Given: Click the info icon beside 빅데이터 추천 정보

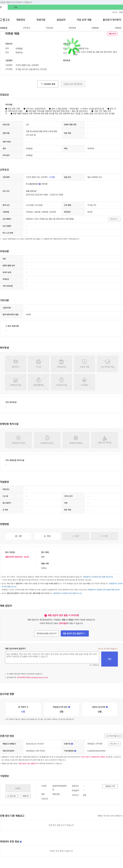Looking at the screenshot, I should (x=21, y=841).
